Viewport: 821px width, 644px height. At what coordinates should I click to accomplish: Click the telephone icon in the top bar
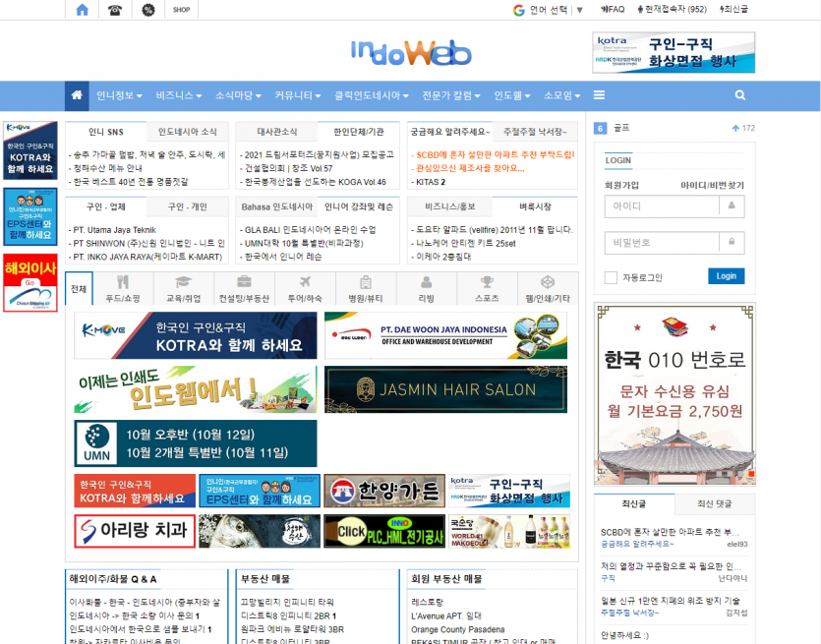[115, 10]
